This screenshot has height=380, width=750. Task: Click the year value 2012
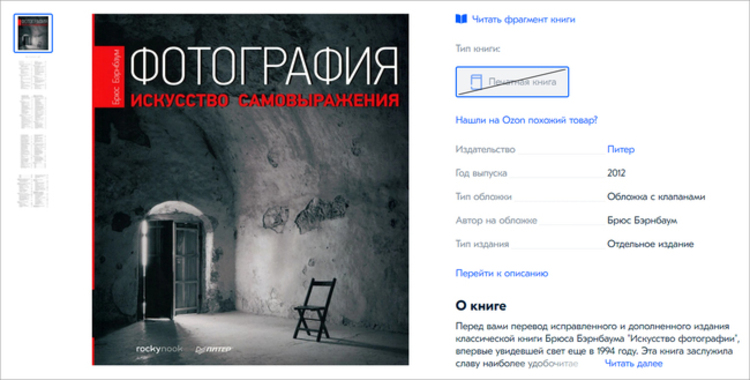(616, 173)
